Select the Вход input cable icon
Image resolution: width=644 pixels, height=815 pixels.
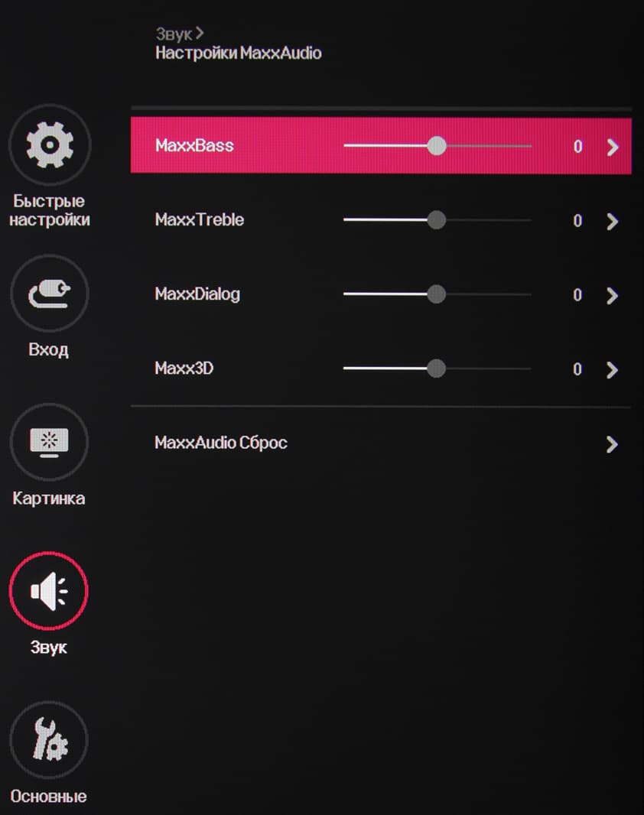pyautogui.click(x=50, y=293)
